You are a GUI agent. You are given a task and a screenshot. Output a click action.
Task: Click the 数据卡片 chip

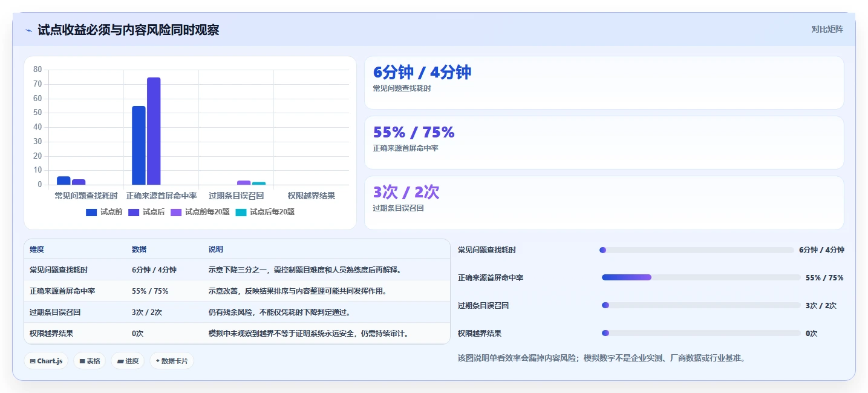tap(172, 361)
